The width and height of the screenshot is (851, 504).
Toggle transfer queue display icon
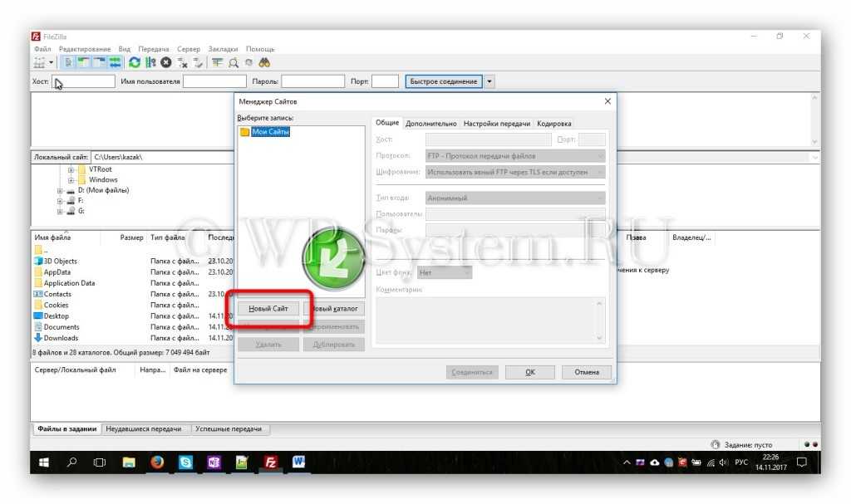[116, 62]
